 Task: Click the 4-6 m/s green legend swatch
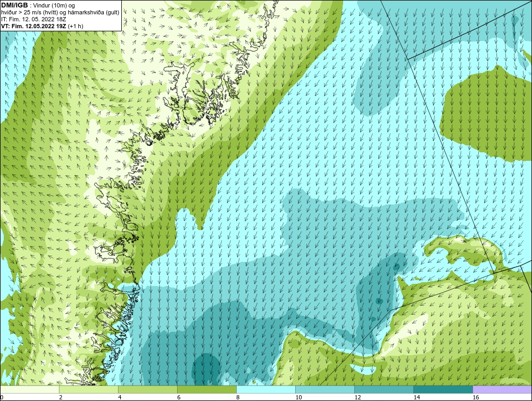tap(148, 389)
